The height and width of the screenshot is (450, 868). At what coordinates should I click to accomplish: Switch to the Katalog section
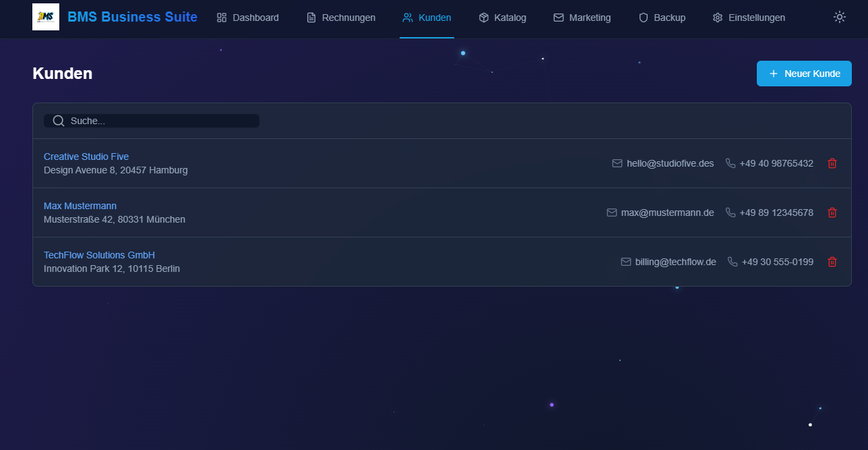pos(502,18)
